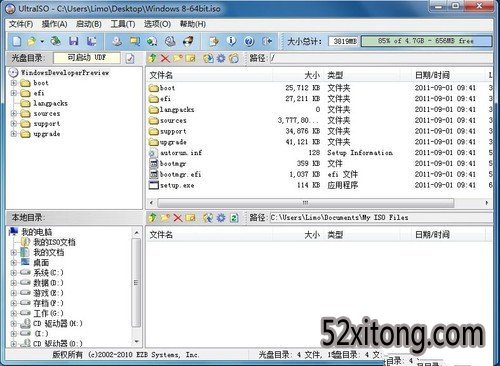Select 我的ISO文档 in the local tree
Screen dimensions: 500x366
(54, 242)
